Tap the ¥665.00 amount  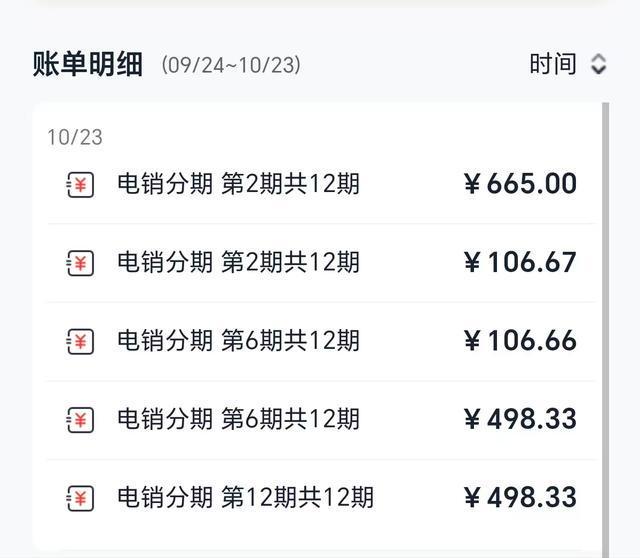(x=520, y=184)
